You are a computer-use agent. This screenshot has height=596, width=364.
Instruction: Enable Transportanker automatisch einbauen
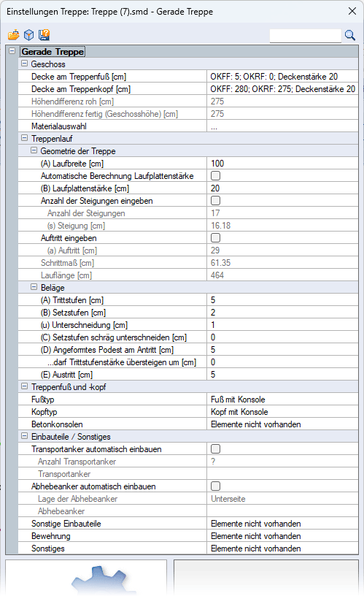(x=216, y=449)
